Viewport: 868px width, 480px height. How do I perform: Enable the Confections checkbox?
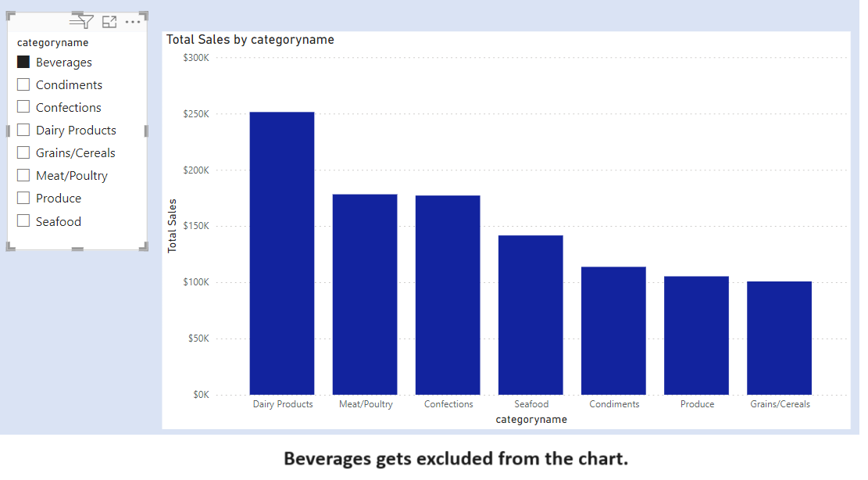(x=23, y=107)
